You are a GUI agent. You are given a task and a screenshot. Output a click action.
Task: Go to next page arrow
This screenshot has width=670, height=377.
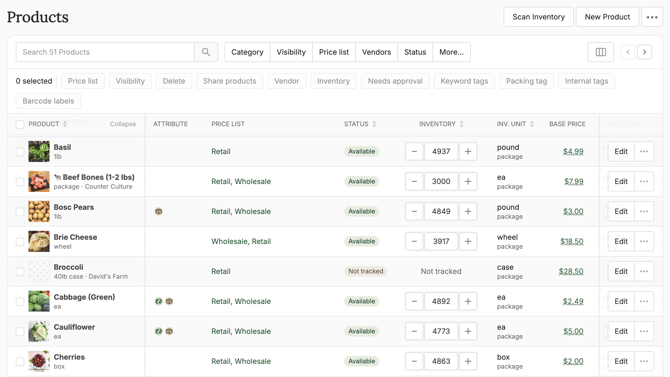pos(644,52)
